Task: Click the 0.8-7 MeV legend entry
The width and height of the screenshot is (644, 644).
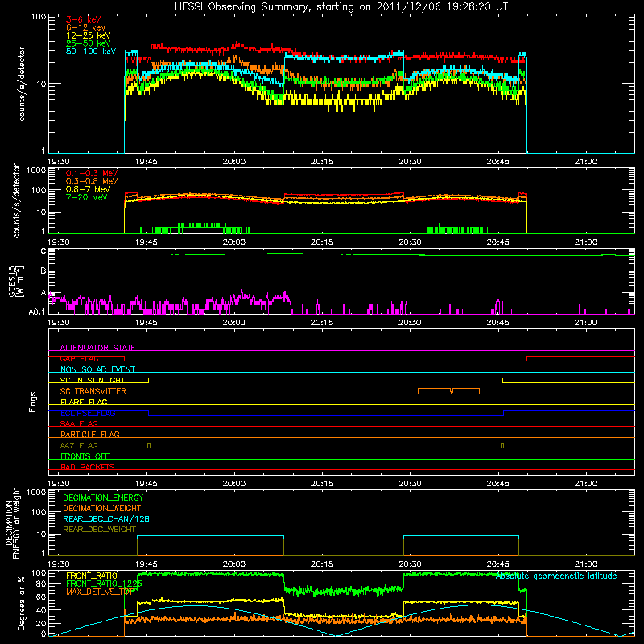Action: (x=88, y=189)
